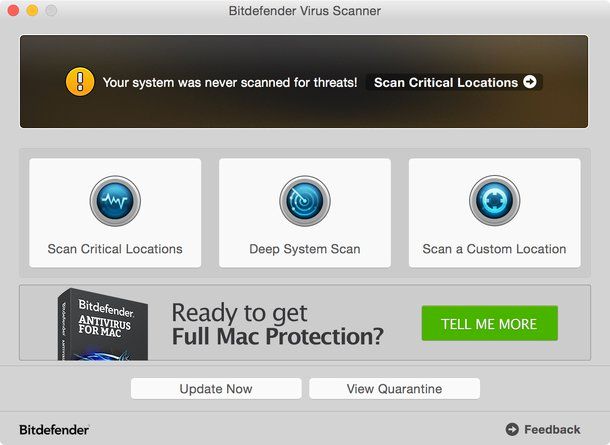Click the Scan a Custom Location target icon
Image resolution: width=610 pixels, height=445 pixels.
[x=494, y=201]
